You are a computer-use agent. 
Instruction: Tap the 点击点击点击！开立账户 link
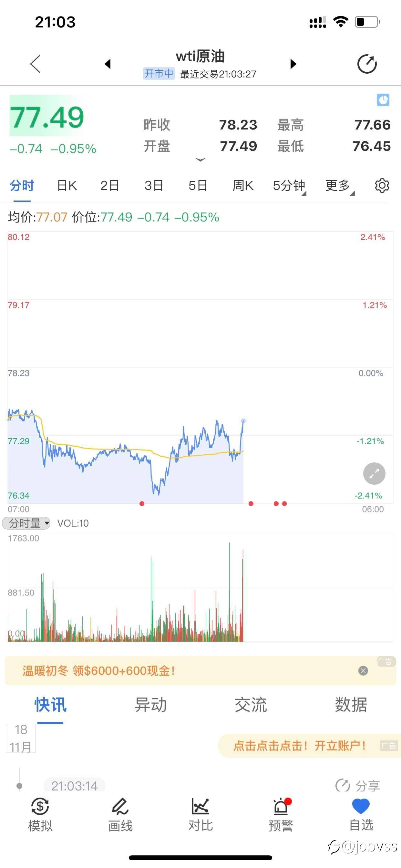point(300,746)
